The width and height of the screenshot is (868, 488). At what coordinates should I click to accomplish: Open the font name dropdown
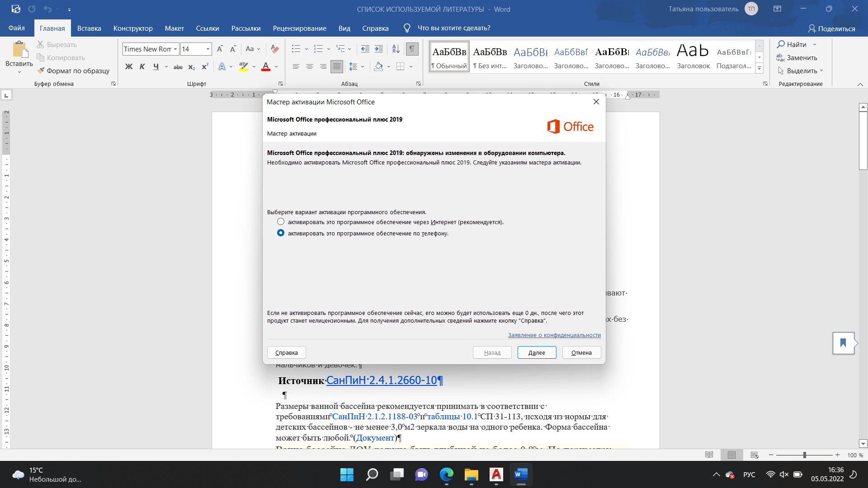click(x=175, y=49)
